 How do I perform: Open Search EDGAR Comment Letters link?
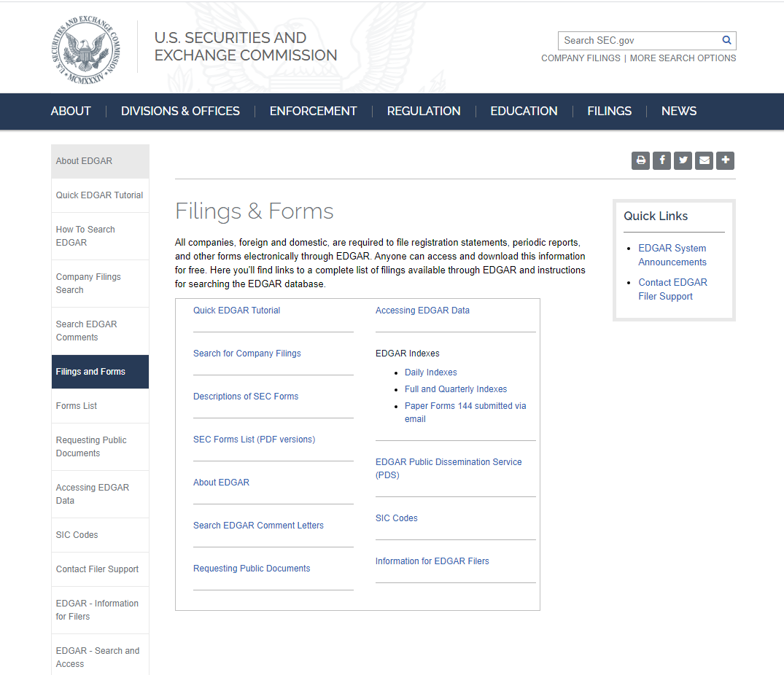(258, 525)
